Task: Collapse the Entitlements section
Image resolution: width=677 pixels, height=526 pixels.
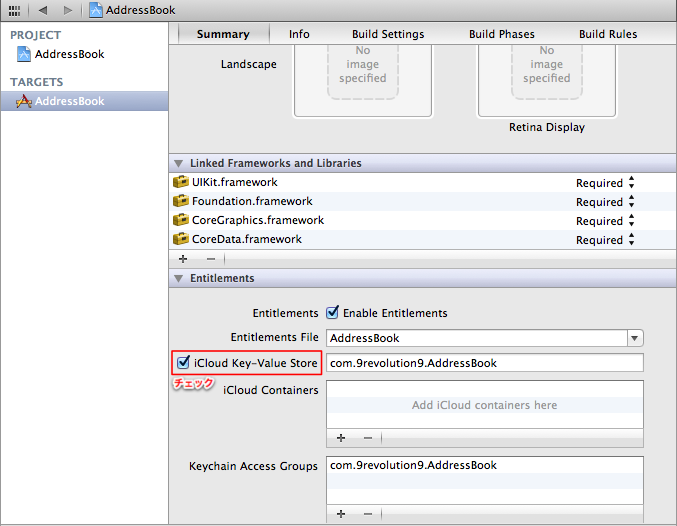Action: click(178, 279)
